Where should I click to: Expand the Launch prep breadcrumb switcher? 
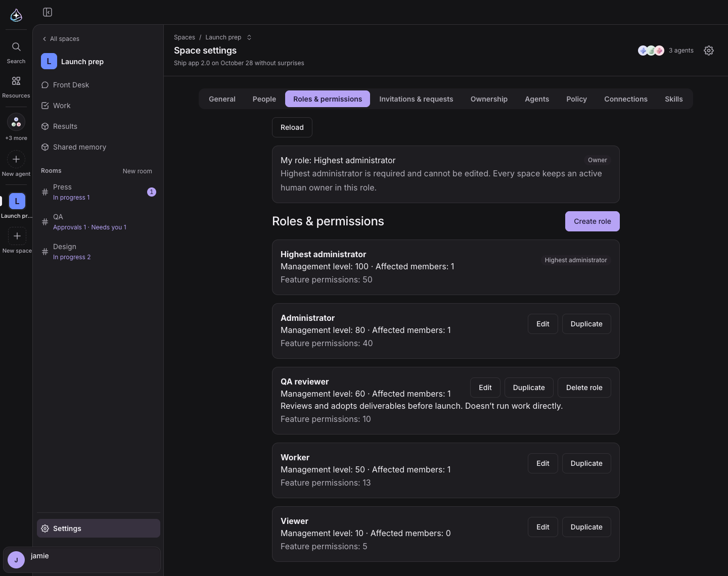coord(249,37)
